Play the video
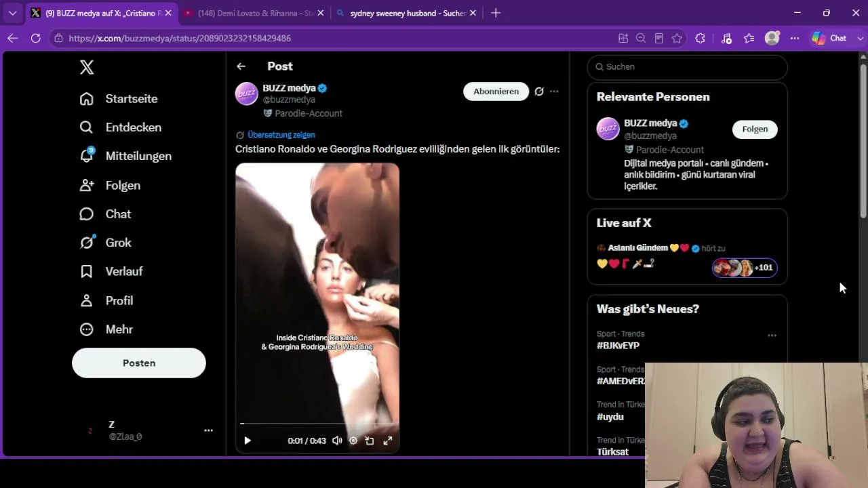 coord(248,441)
